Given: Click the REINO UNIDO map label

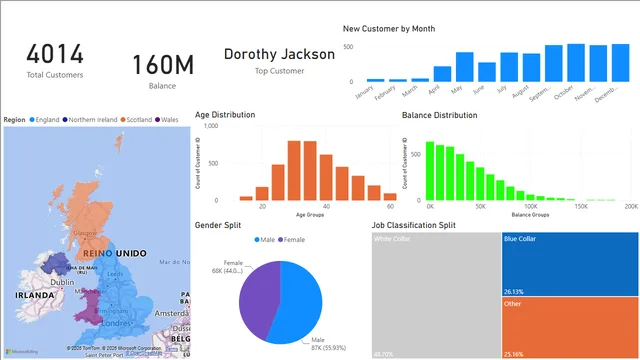Looking at the screenshot, I should [115, 253].
